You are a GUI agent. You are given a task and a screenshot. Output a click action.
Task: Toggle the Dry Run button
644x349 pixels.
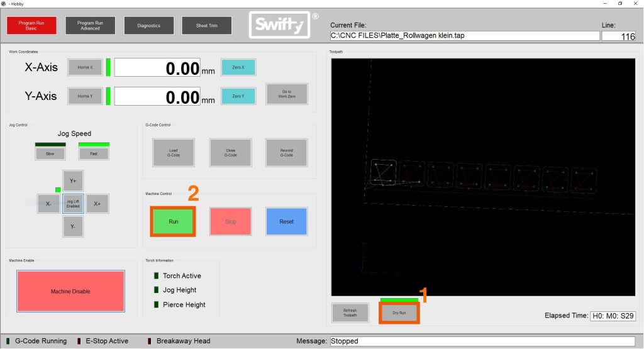point(399,313)
